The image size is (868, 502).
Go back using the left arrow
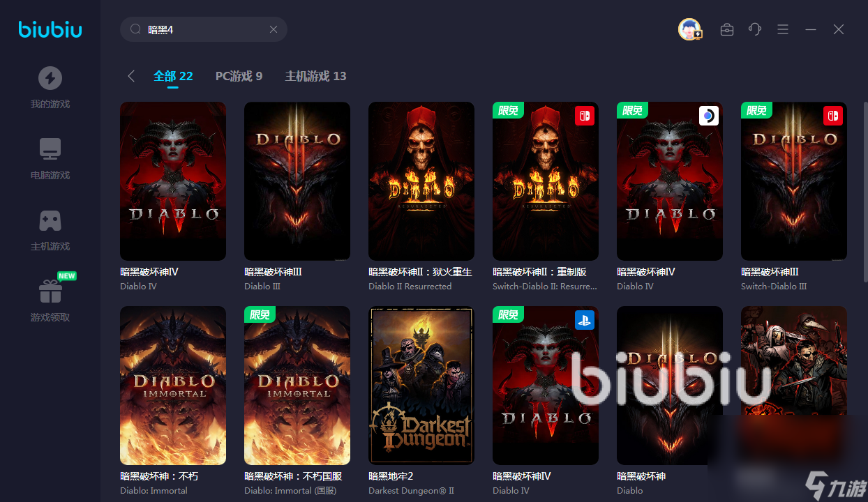[x=131, y=76]
